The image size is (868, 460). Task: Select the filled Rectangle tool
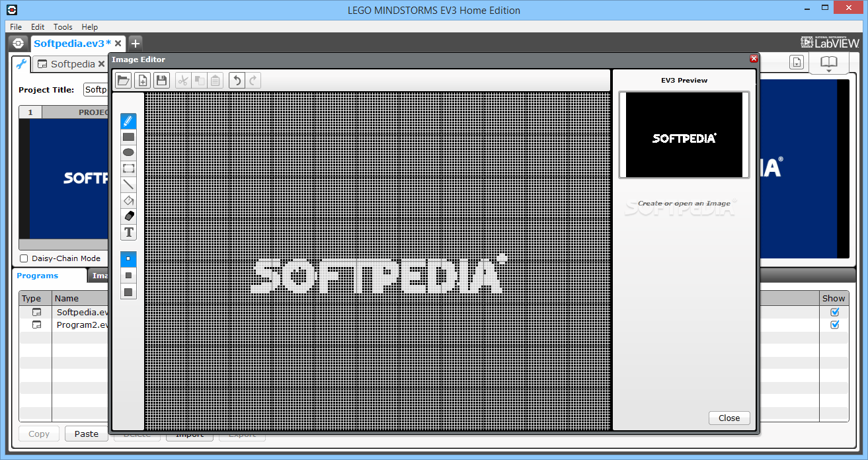[128, 137]
